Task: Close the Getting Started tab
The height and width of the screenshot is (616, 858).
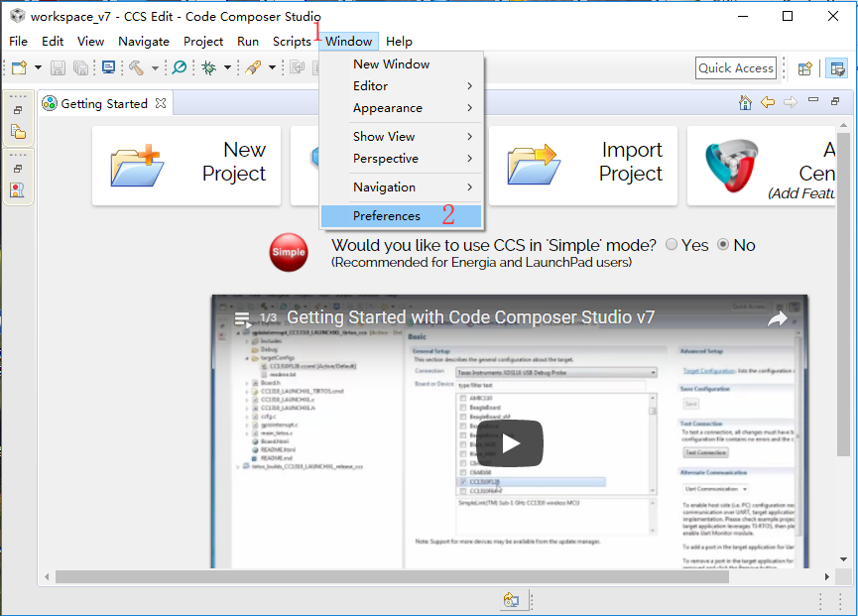Action: 161,103
